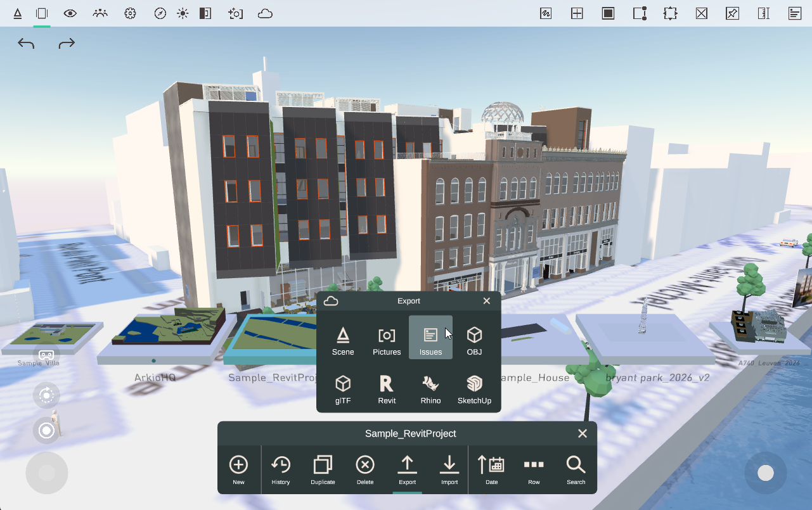Select the ruler measure tool
This screenshot has height=510, width=812.
(763, 13)
